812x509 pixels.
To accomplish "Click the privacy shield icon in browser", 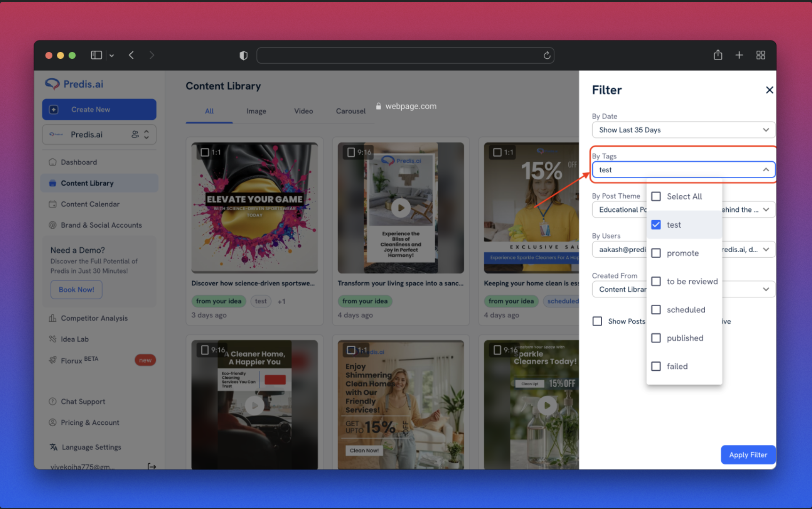I will [243, 56].
